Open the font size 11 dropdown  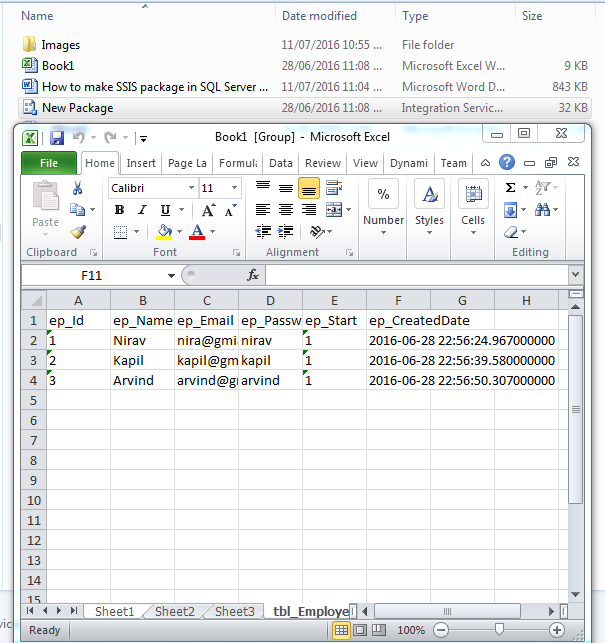coord(234,188)
